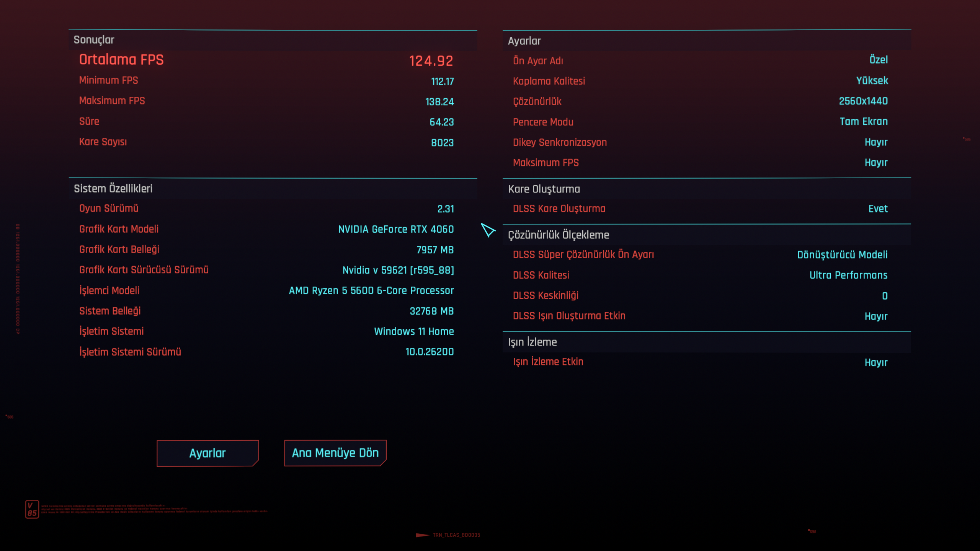Click the Grafik Kartı Modeli label

pos(119,229)
